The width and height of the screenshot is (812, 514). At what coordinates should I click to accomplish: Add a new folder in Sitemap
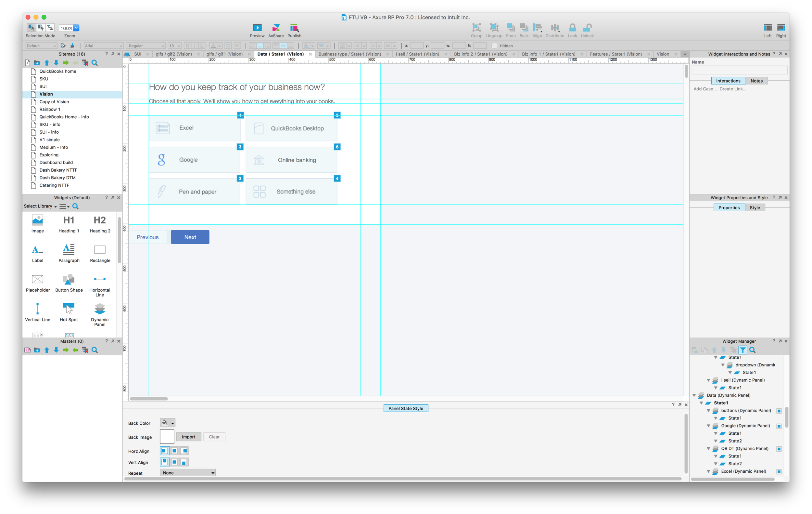tap(37, 63)
